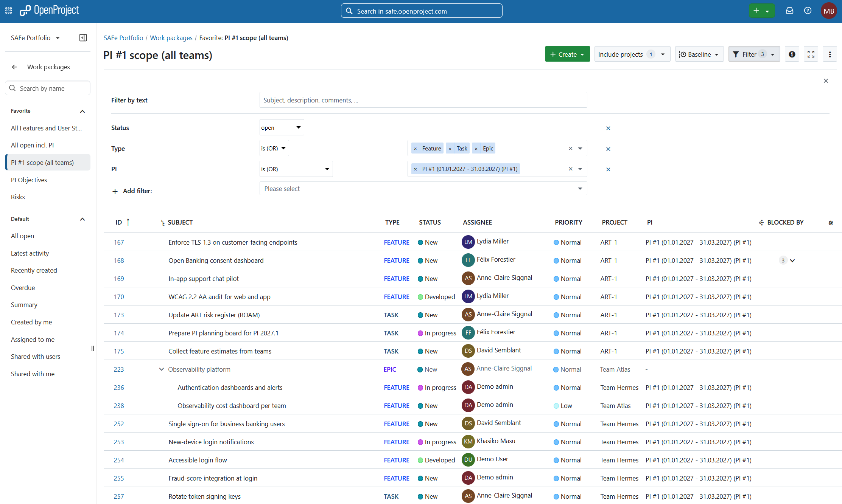Open the All open default view
The image size is (842, 504).
click(x=48, y=236)
